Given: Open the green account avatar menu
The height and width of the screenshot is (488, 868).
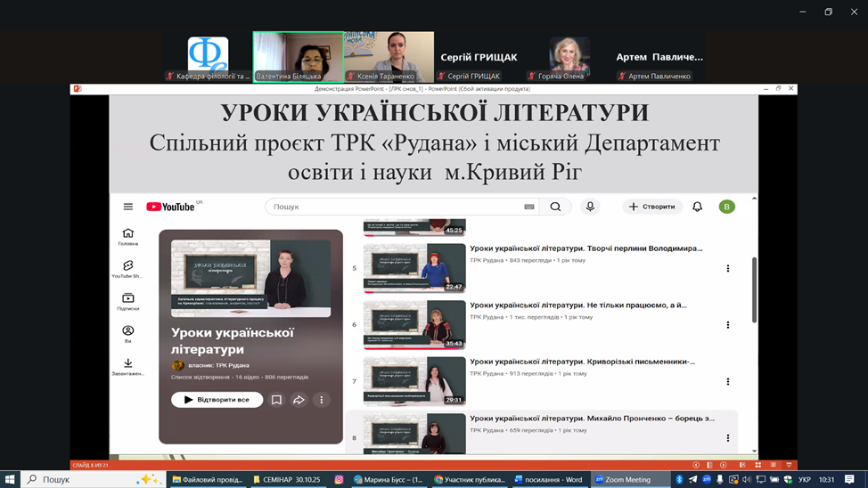Looking at the screenshot, I should tap(727, 207).
